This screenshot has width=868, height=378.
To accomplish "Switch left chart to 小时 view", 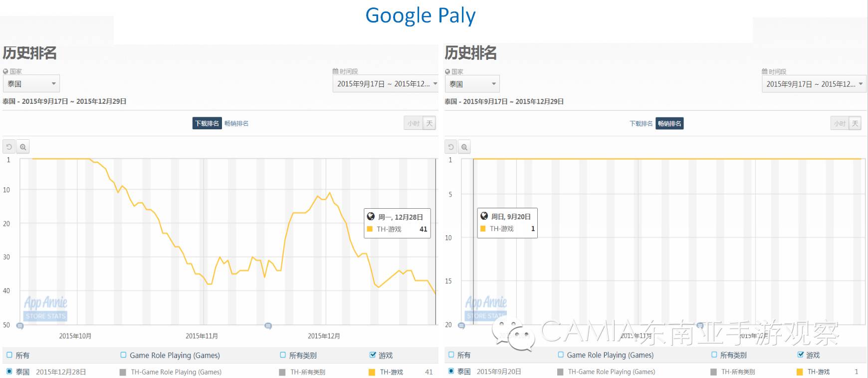I will pos(414,123).
